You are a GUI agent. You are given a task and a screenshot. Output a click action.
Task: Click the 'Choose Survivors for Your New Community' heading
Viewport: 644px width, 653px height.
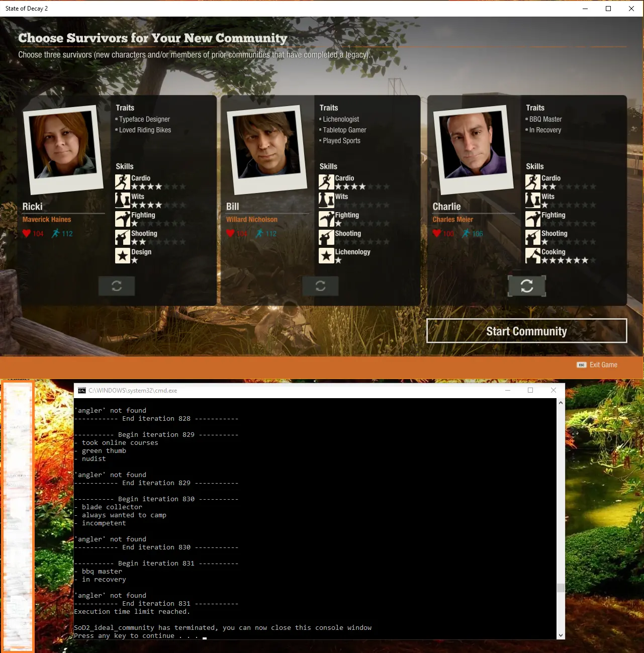153,38
